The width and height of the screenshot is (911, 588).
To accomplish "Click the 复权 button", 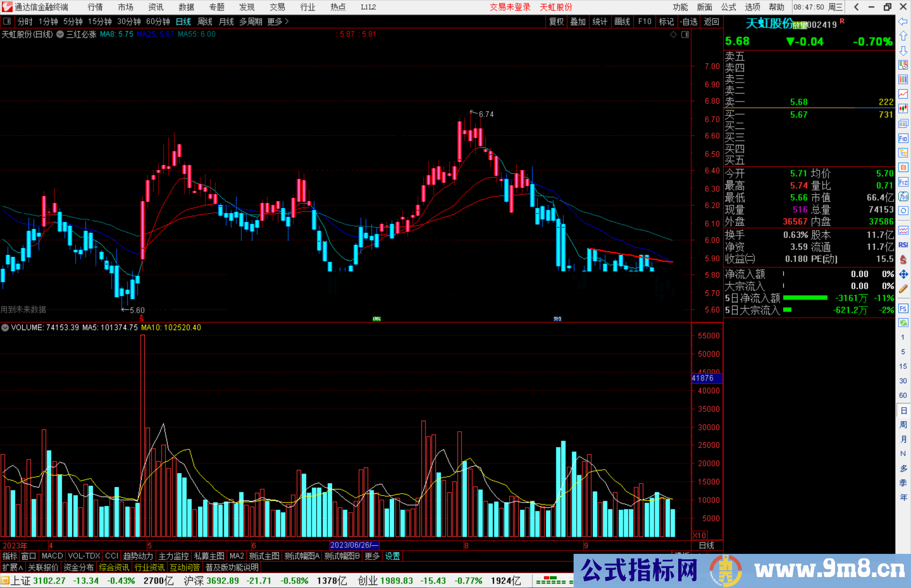I will (556, 21).
